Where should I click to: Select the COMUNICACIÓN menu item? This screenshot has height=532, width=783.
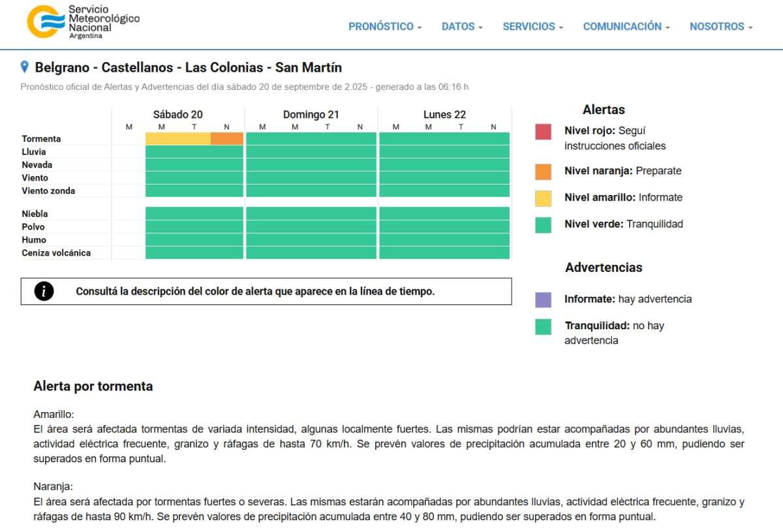pyautogui.click(x=626, y=27)
